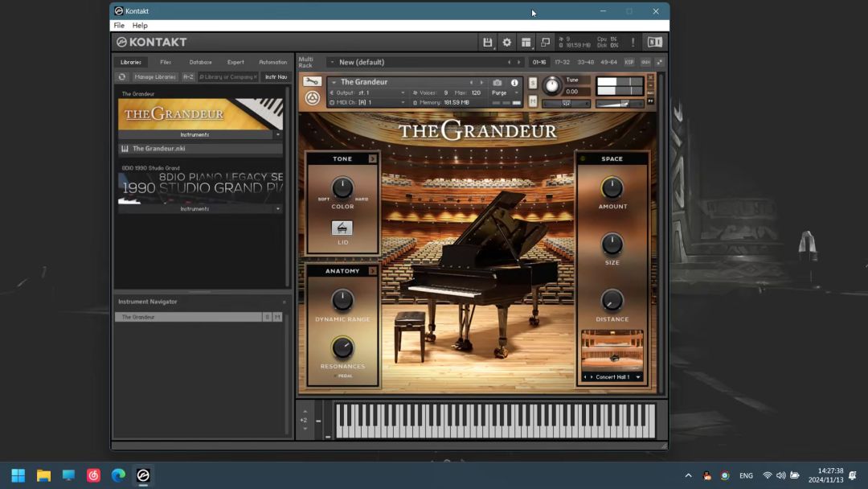Toggle Mute 'M' on The Grandeur

tap(533, 101)
